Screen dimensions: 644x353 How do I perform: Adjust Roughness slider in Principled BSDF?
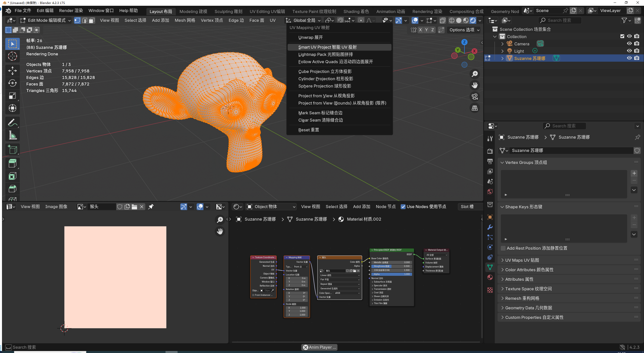(391, 266)
